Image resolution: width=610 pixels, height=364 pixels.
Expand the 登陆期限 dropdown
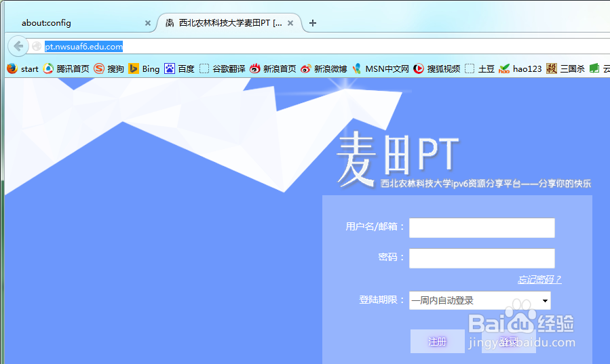(x=480, y=300)
